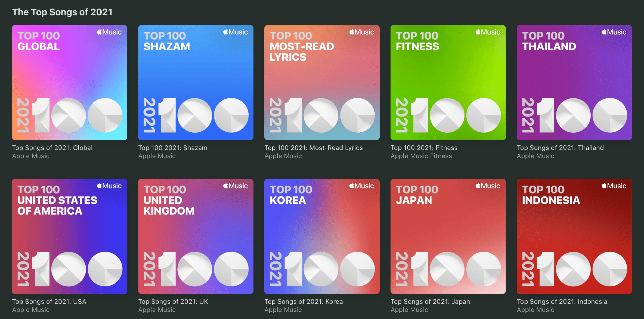Open 'Top Songs of 2021: USA' link

[x=49, y=302]
